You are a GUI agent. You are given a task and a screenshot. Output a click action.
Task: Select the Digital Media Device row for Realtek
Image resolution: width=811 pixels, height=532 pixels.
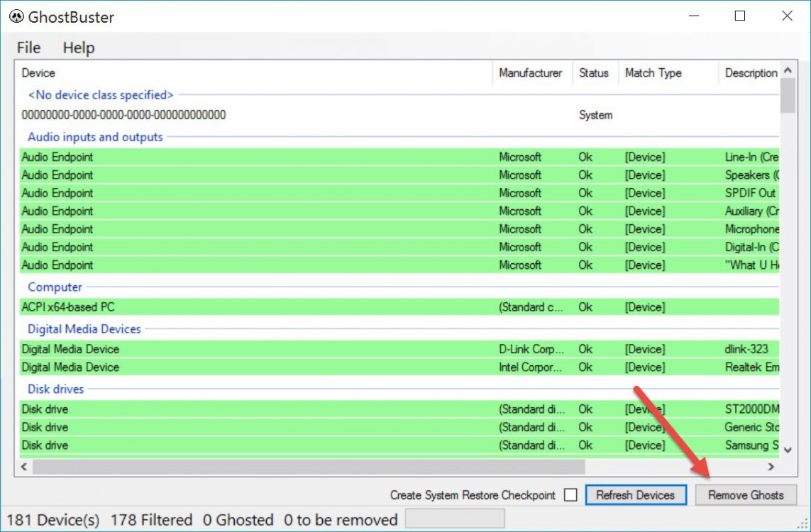(x=399, y=367)
